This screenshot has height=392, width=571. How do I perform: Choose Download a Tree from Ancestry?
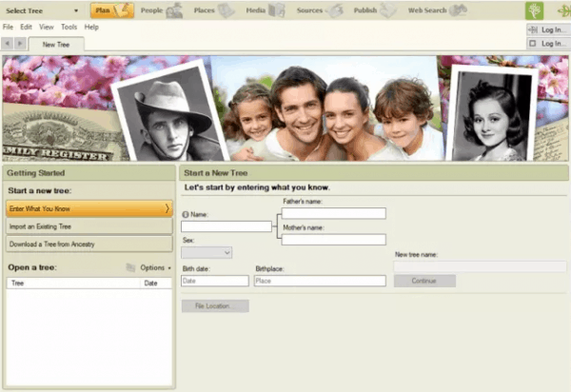pyautogui.click(x=89, y=244)
